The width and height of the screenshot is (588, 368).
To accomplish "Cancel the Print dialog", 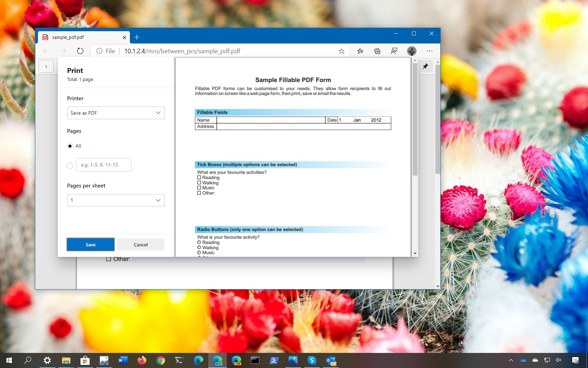I will (x=141, y=245).
